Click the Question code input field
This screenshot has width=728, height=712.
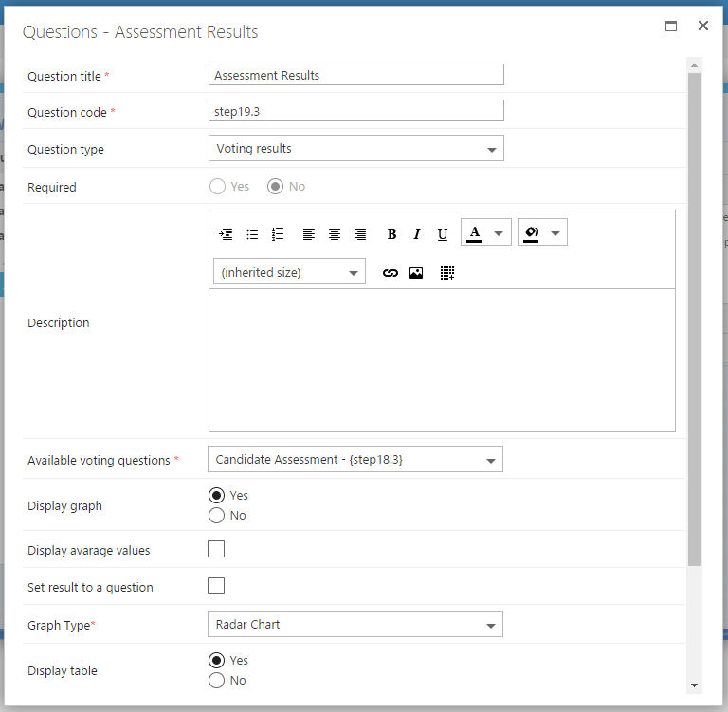click(356, 111)
